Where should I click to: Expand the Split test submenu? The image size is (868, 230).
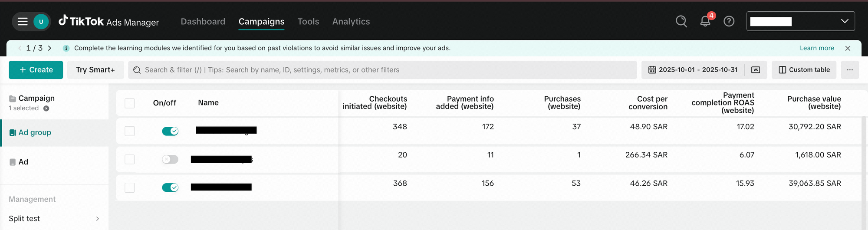97,219
